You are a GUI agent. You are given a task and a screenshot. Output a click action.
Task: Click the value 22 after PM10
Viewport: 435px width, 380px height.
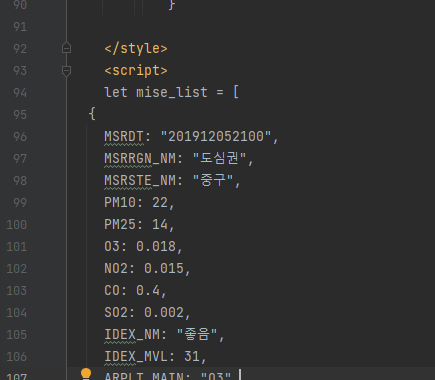pos(160,203)
